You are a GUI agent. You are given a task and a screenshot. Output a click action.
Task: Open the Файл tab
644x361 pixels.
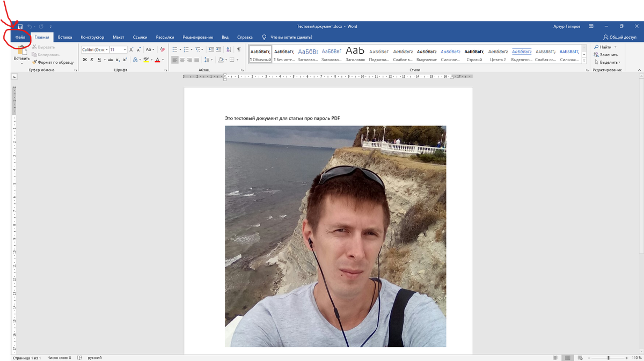(20, 38)
